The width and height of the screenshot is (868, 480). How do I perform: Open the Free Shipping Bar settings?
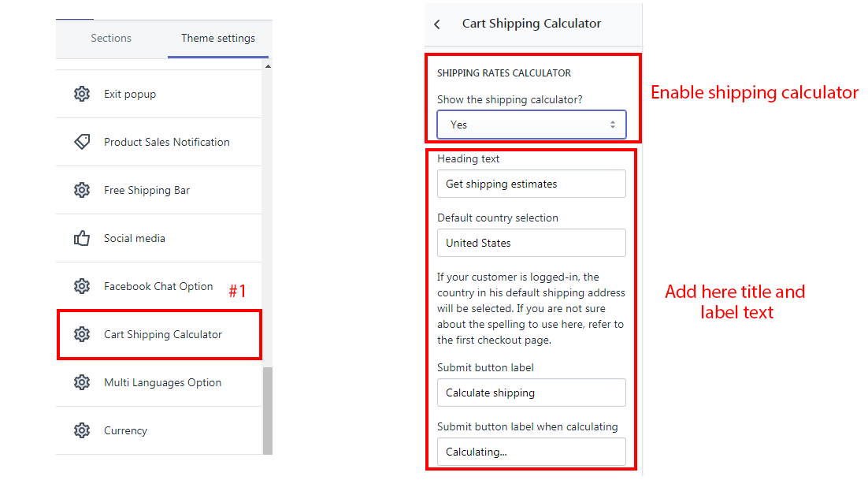click(x=147, y=190)
